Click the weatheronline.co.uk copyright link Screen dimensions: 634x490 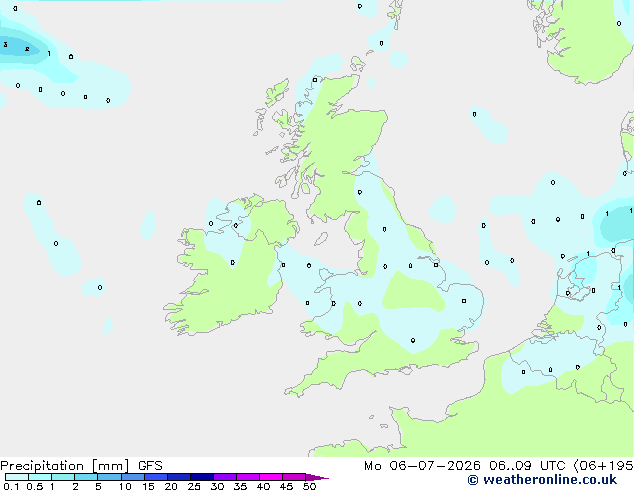542,480
